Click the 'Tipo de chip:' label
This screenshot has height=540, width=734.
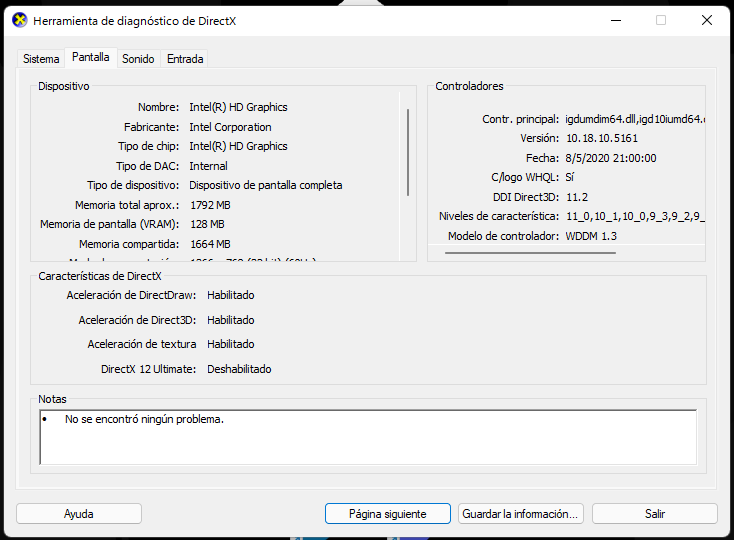[x=148, y=146]
